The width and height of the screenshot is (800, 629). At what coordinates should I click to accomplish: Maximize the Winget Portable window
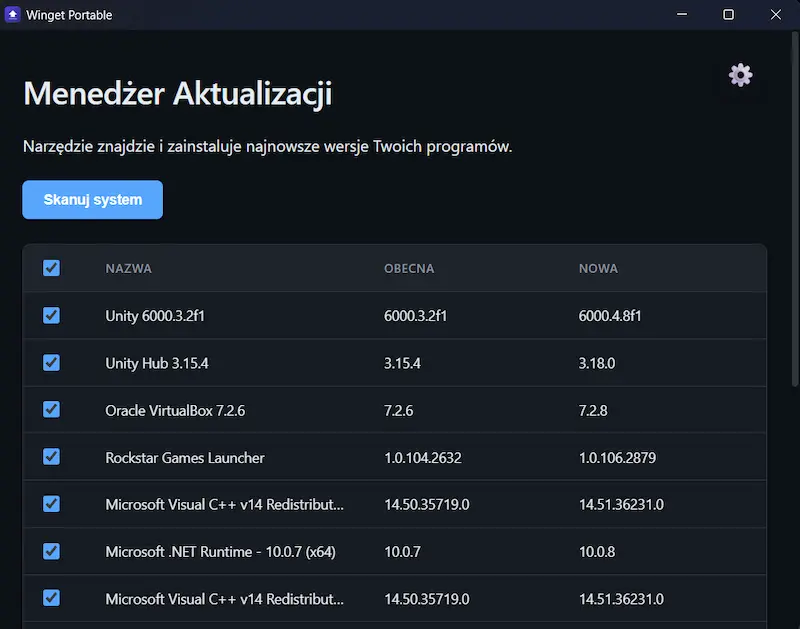pyautogui.click(x=729, y=14)
